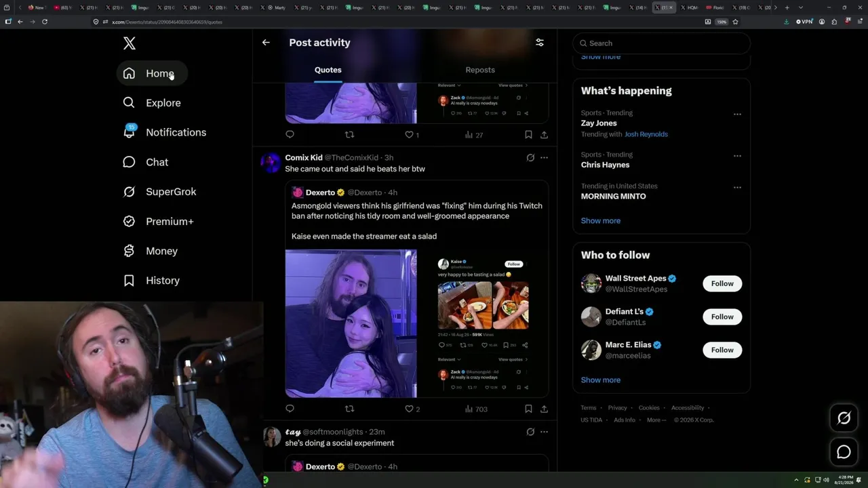Open the taskbar volume control
Screen dimensions: 868x488
(x=826, y=480)
